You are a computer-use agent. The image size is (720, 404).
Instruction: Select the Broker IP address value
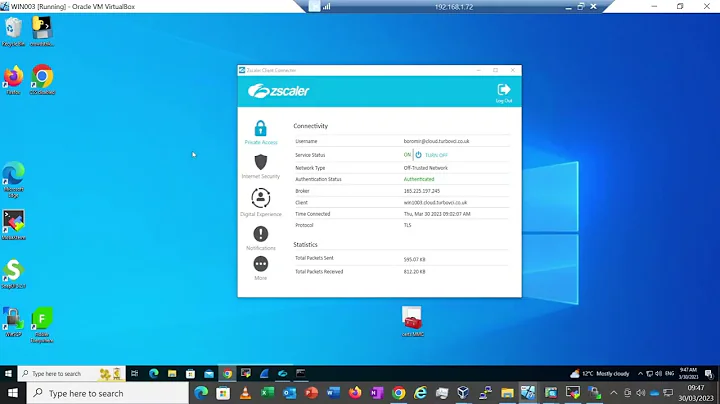[422, 191]
